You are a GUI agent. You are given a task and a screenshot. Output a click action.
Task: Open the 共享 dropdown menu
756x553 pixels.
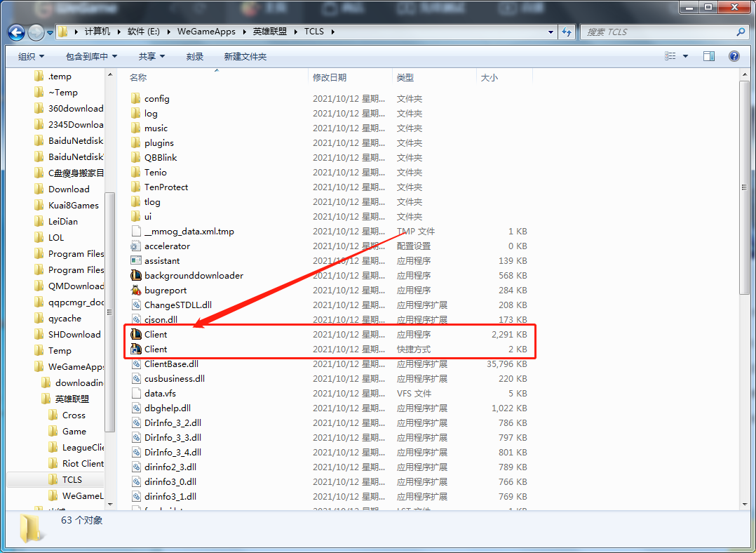pos(151,56)
